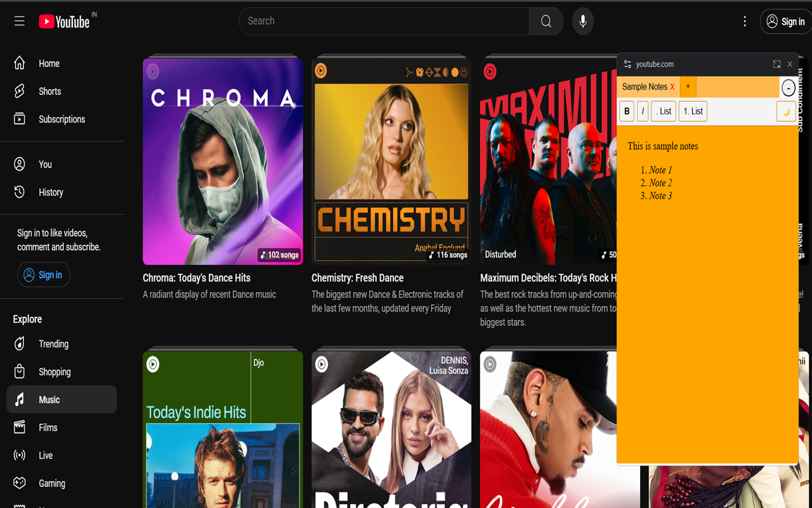
Task: Open the Chroma: Today's Dance Hits title
Action: [197, 278]
